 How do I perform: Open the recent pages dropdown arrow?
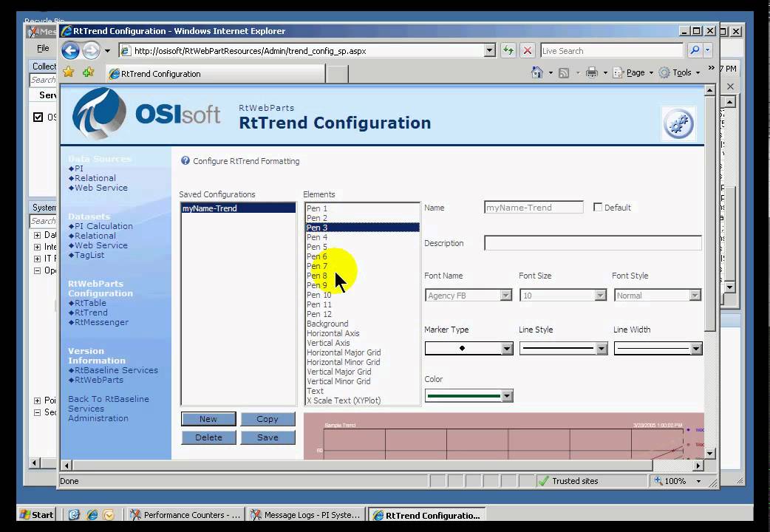pyautogui.click(x=107, y=50)
